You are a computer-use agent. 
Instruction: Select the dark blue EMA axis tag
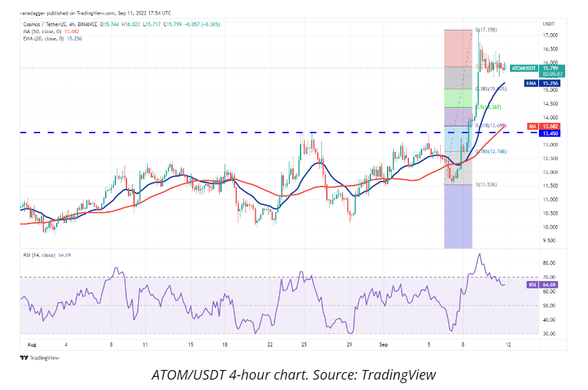click(542, 83)
